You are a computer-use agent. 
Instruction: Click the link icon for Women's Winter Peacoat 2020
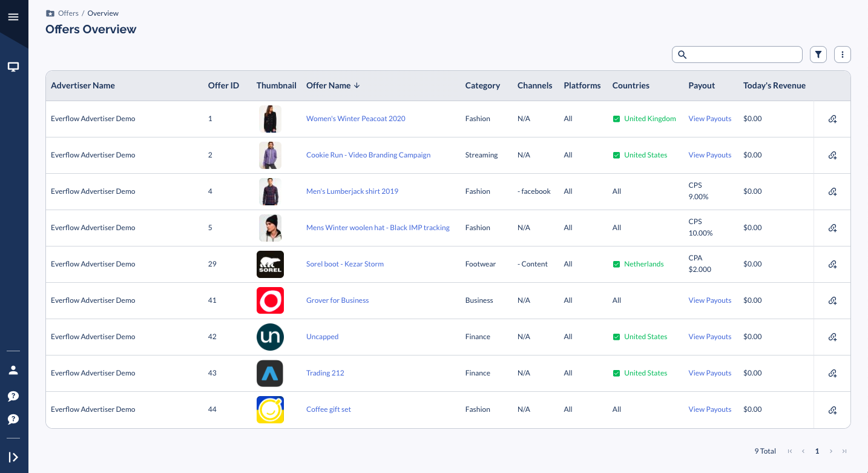pos(832,119)
